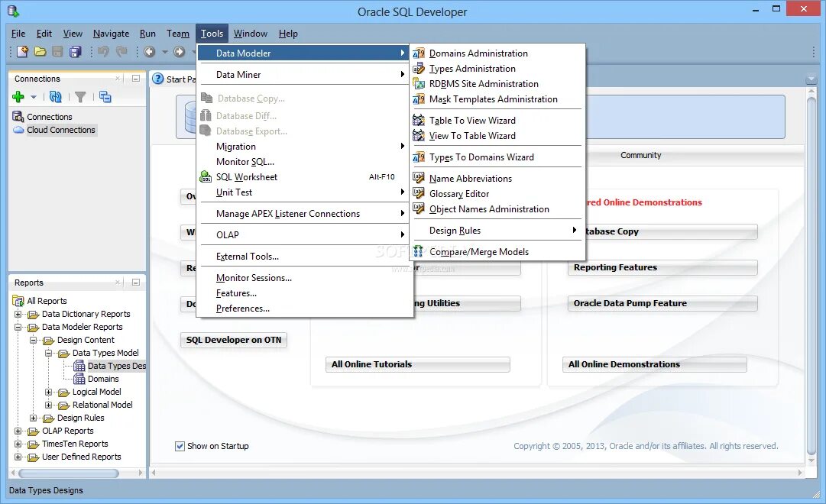826x504 pixels.
Task: Click the SQL Developer on OTN button
Action: pos(233,340)
